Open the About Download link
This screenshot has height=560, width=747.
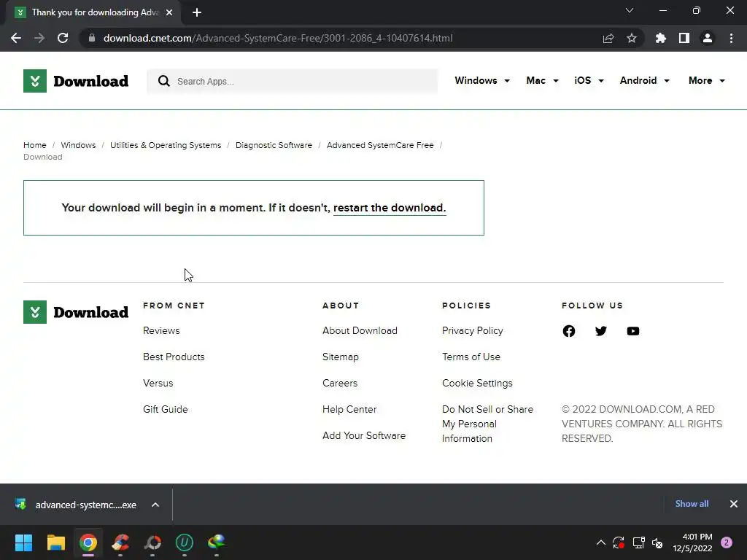360,330
